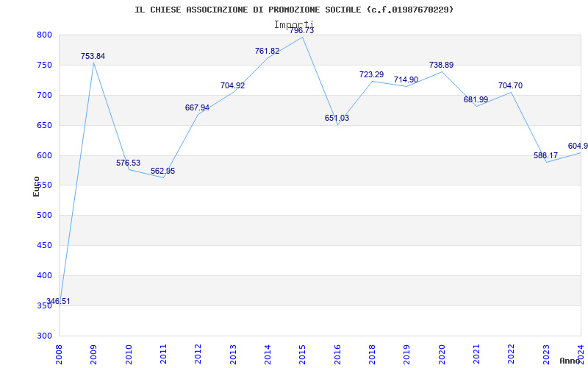This screenshot has height=368, width=588.
Task: Click y-axis value 600
Action: click(44, 155)
